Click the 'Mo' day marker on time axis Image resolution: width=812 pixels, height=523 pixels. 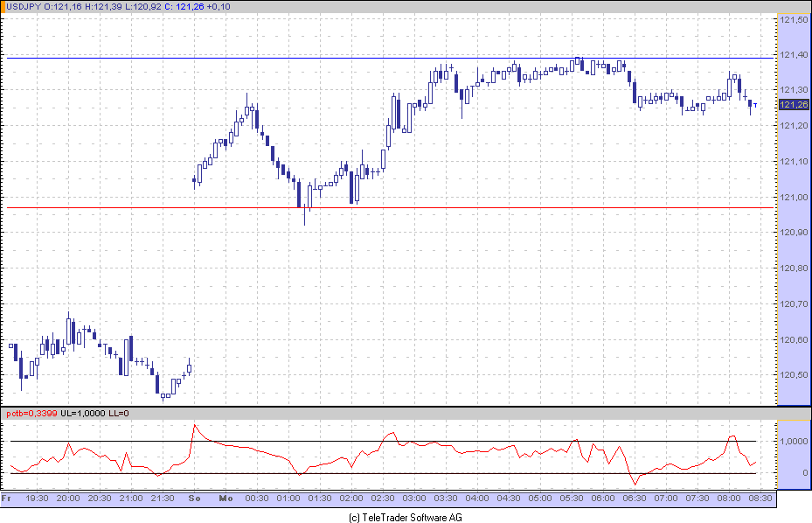click(226, 499)
